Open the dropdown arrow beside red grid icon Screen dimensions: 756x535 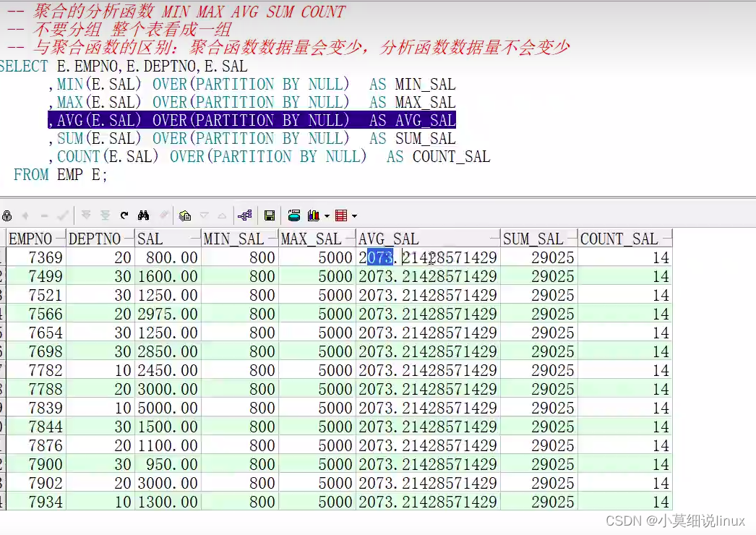tap(354, 216)
